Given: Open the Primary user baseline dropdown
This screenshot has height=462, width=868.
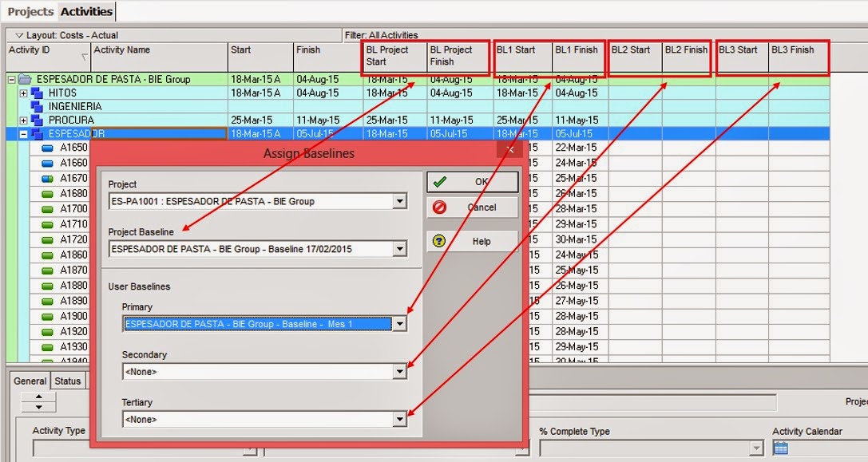Looking at the screenshot, I should tap(401, 323).
